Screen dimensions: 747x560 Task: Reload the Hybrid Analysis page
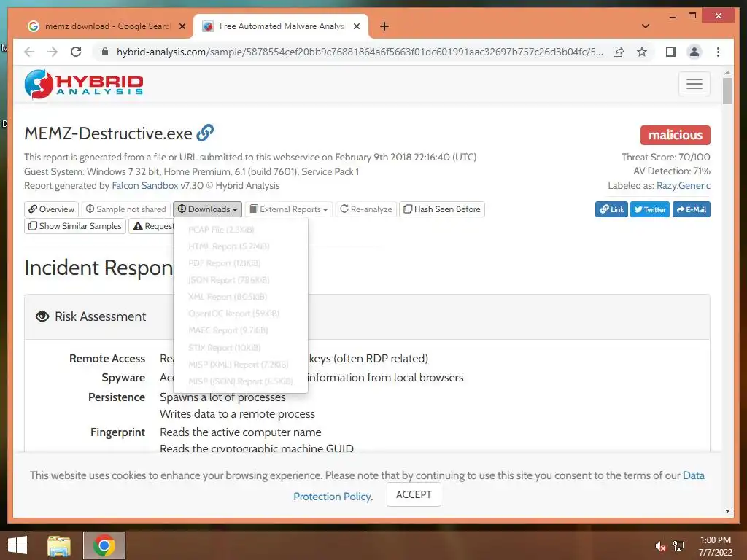(76, 52)
